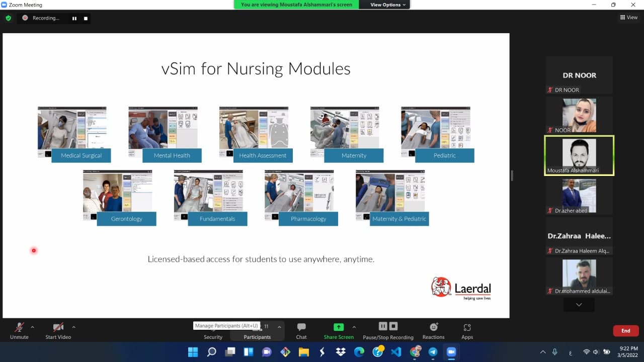Image resolution: width=644 pixels, height=362 pixels.
Task: Click the Zoom icon in the taskbar
Action: (451, 352)
